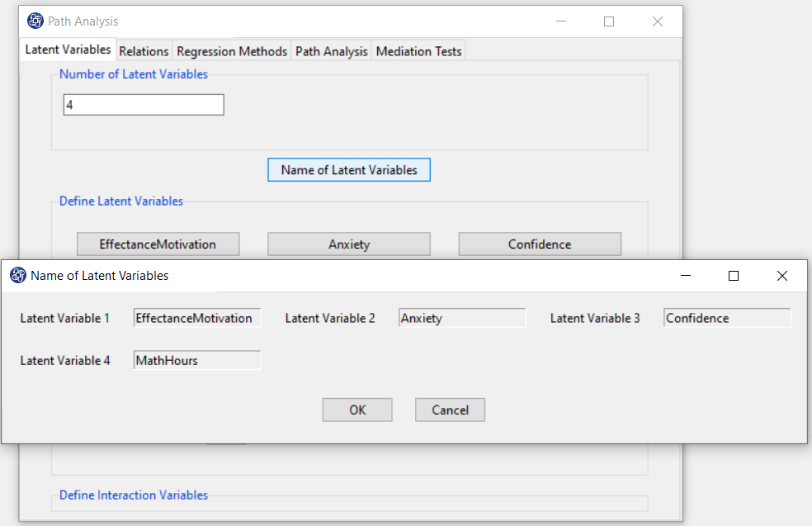Switch to the Path Analysis tab
This screenshot has width=812, height=526.
pos(332,51)
